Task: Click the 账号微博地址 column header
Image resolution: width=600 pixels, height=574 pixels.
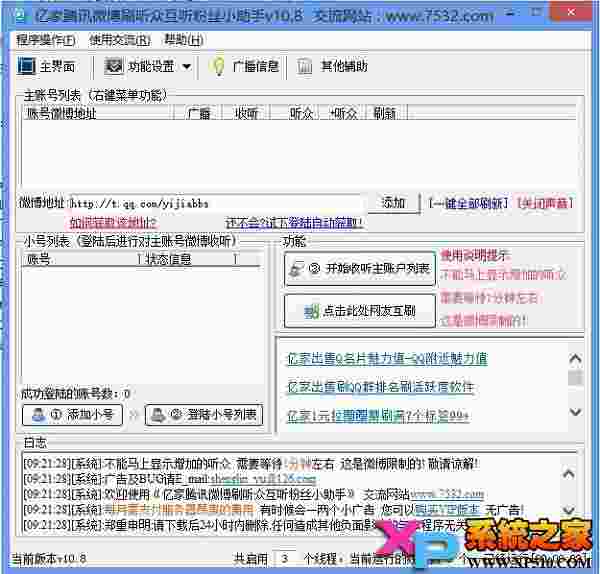Action: (x=98, y=113)
